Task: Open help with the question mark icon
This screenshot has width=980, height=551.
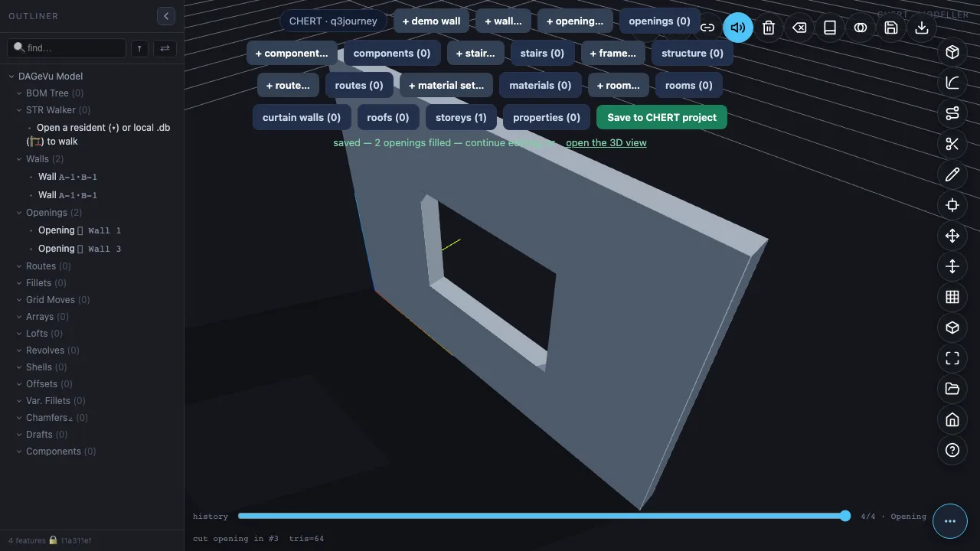Action: [952, 450]
